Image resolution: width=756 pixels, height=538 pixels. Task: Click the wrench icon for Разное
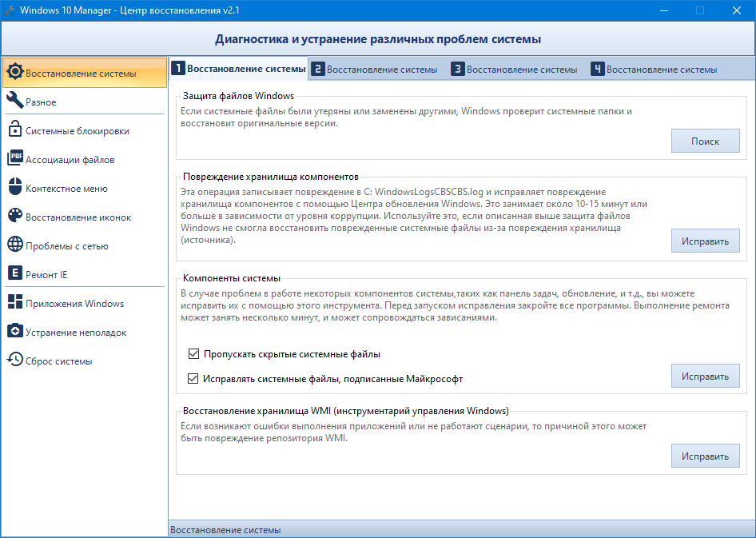coord(15,100)
